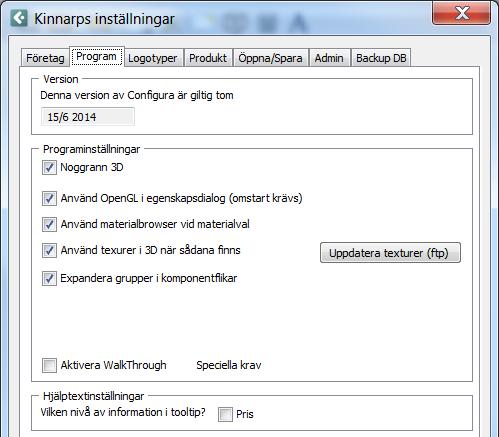This screenshot has height=437, width=499.
Task: Close the Kinnarps inställningar dialog
Action: 461,14
